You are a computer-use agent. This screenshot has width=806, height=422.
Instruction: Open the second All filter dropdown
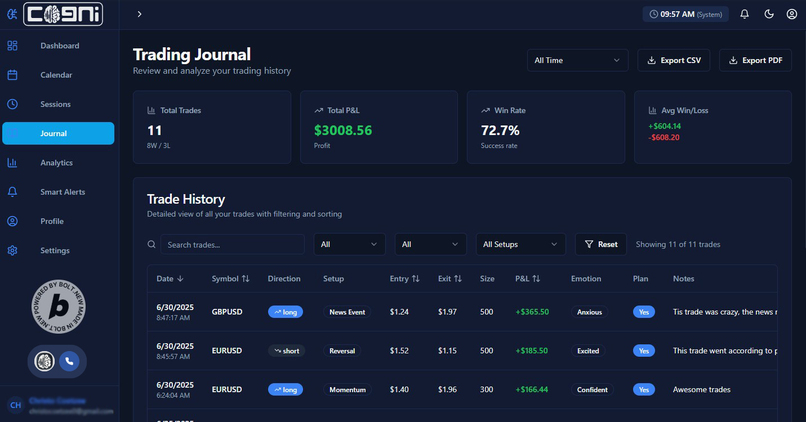click(430, 245)
